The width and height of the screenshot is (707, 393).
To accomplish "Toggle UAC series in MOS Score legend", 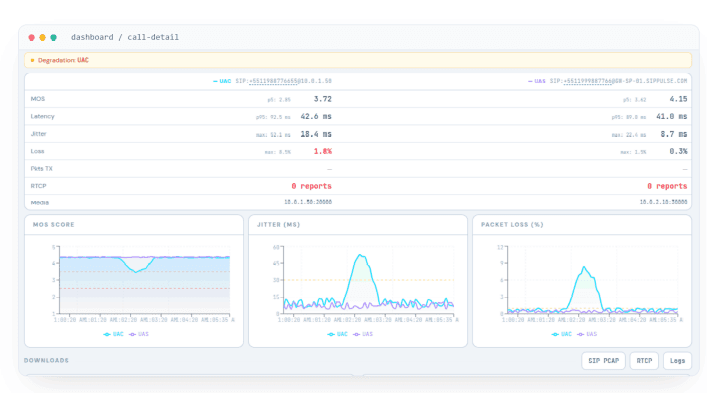I will click(x=114, y=334).
